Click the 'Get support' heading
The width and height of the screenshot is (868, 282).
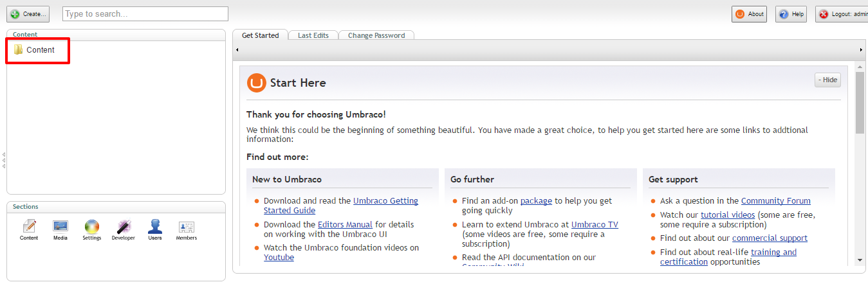click(673, 179)
